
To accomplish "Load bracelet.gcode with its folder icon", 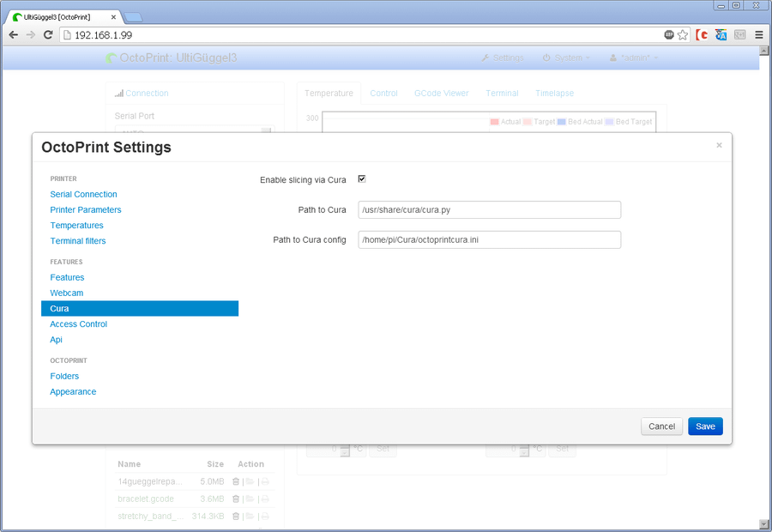I will [250, 499].
